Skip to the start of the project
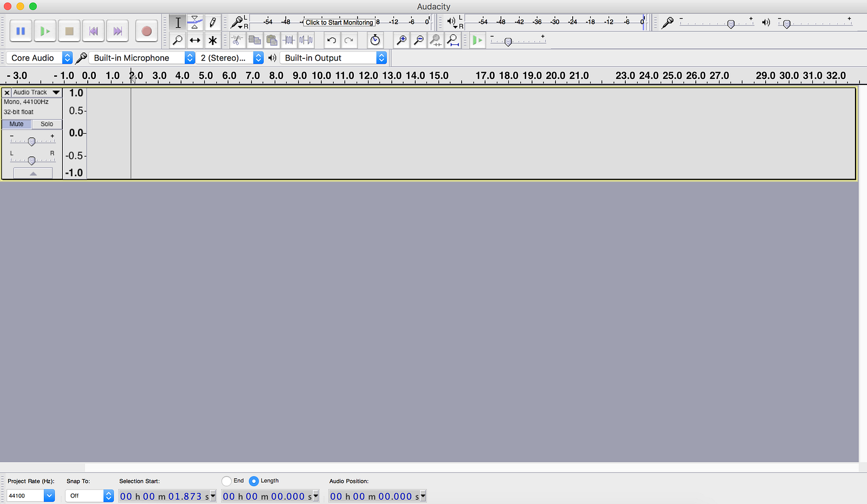Screen dimensions: 867x504 [93, 31]
